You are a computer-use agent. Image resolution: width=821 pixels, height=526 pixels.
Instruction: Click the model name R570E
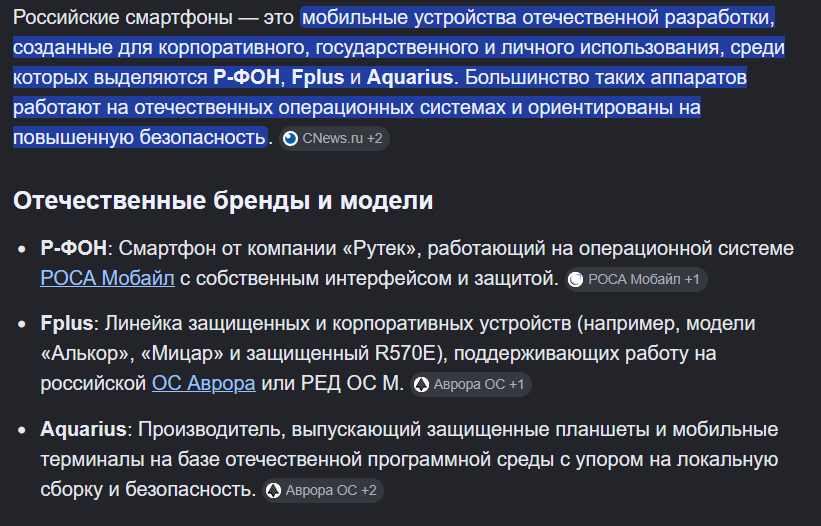[x=406, y=353]
